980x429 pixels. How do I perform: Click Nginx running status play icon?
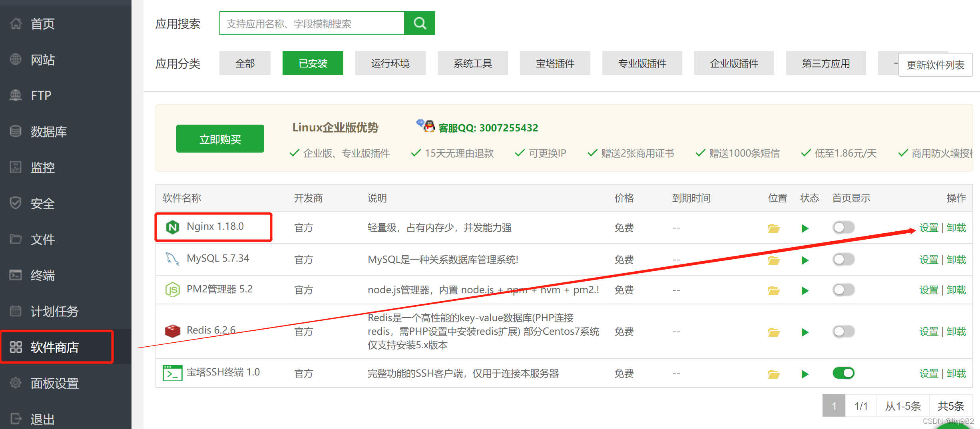pyautogui.click(x=805, y=228)
